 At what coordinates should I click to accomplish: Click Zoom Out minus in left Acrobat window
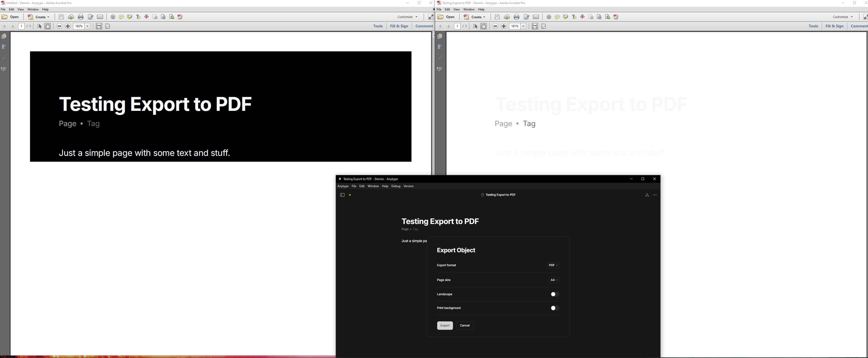coord(59,26)
